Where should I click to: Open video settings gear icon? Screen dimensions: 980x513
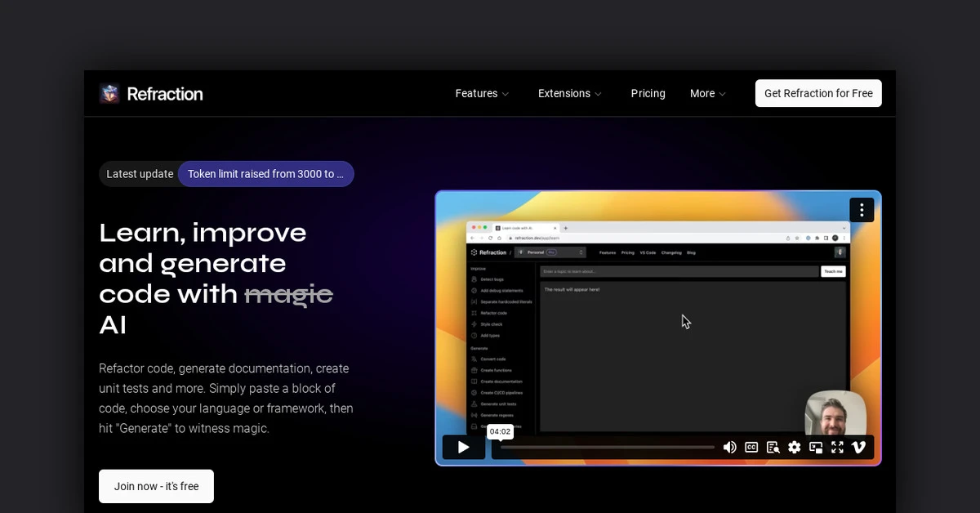pos(794,447)
